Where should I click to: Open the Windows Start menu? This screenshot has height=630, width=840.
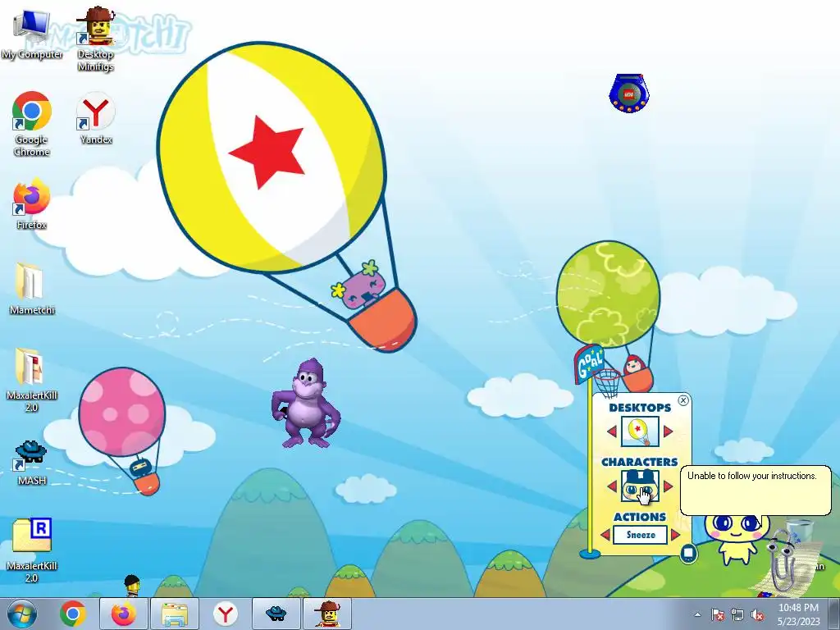(22, 614)
